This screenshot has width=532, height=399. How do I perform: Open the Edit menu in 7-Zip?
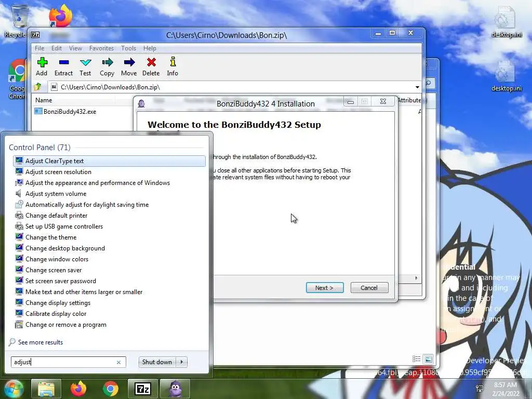pos(56,48)
